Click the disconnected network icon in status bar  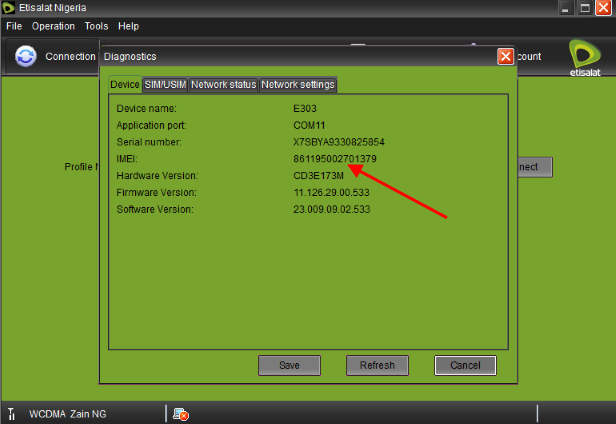click(x=181, y=414)
